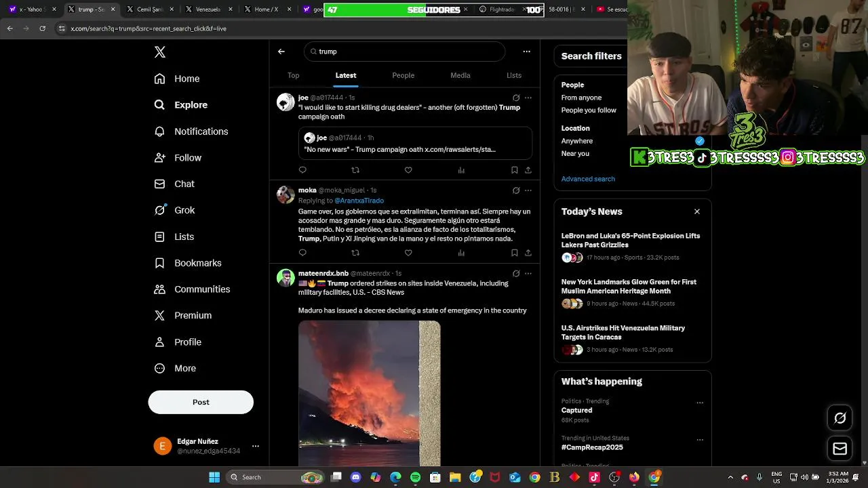
Task: Open mateenrdx.bnb's profile avatar
Action: pos(285,278)
